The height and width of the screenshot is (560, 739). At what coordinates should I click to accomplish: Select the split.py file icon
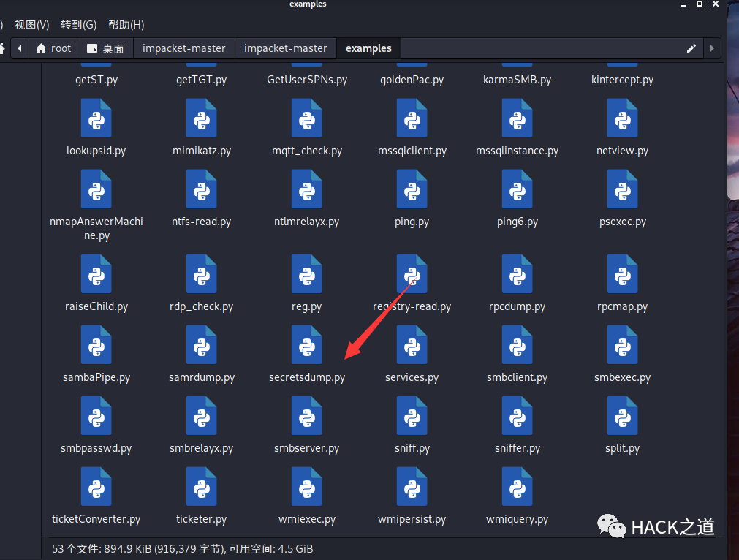[622, 416]
